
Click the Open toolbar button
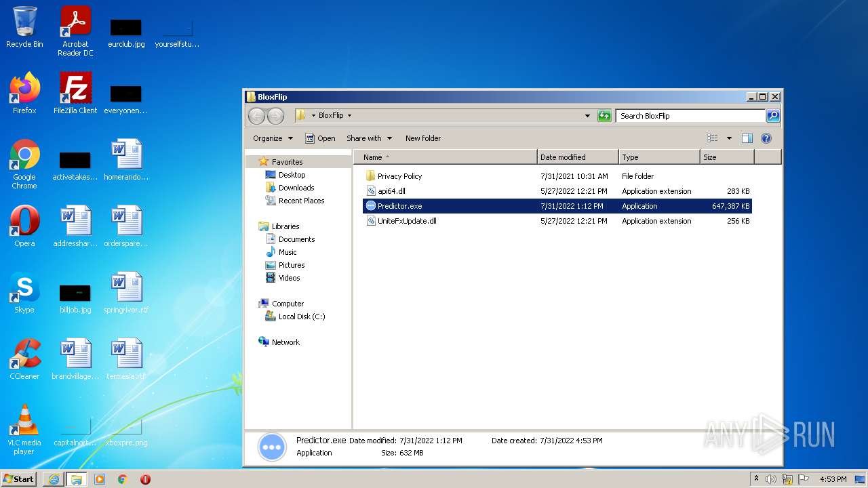(x=320, y=138)
